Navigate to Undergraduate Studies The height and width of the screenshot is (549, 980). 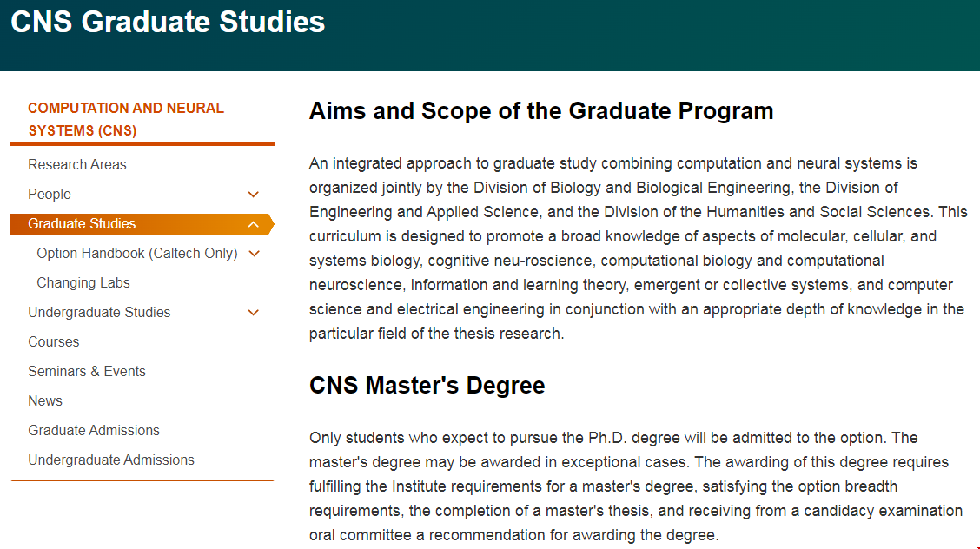point(99,313)
